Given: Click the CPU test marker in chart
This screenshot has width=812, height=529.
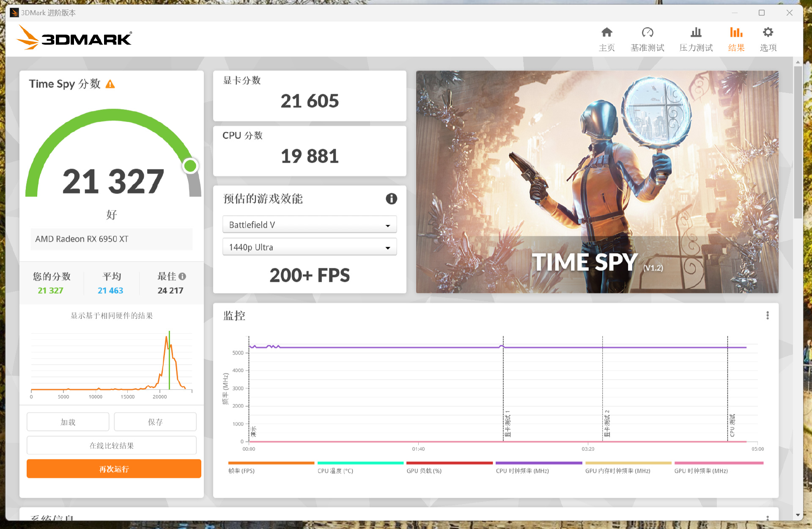Looking at the screenshot, I should pyautogui.click(x=732, y=426).
